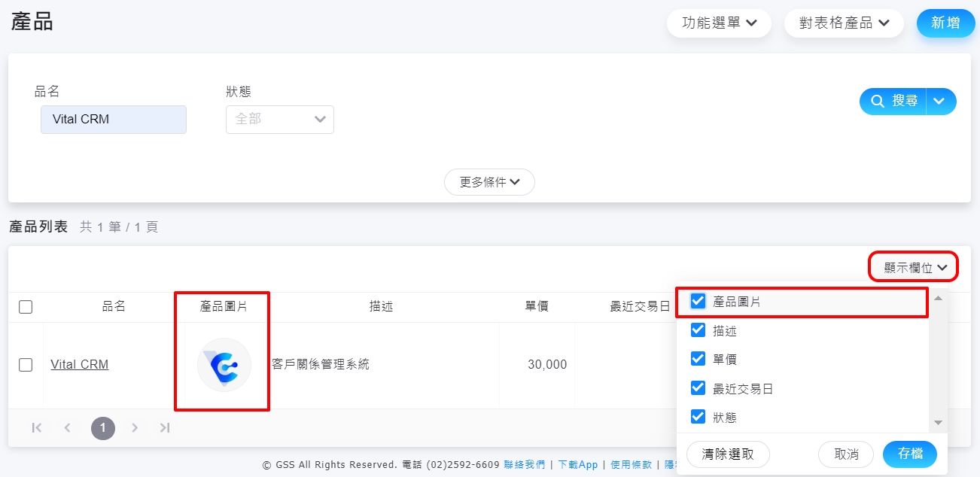The width and height of the screenshot is (980, 477).
Task: Go to first page pagination icon
Action: pyautogui.click(x=36, y=428)
